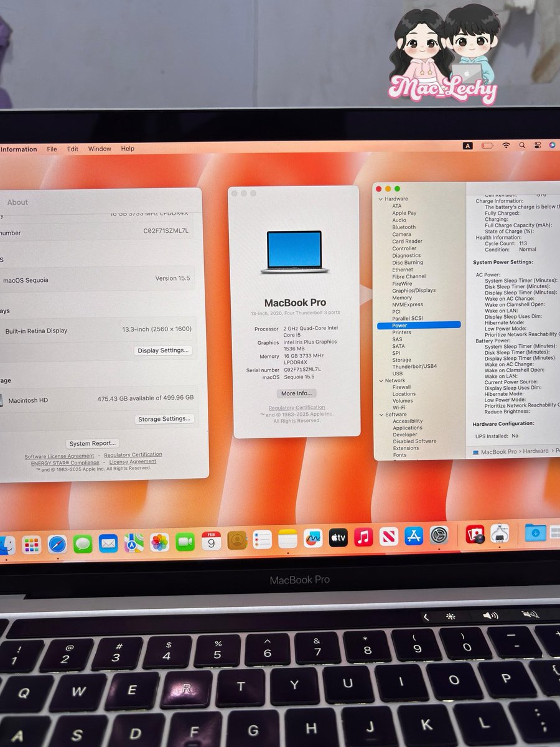560x747 pixels.
Task: Open the Mail app in the Dock
Action: [108, 543]
